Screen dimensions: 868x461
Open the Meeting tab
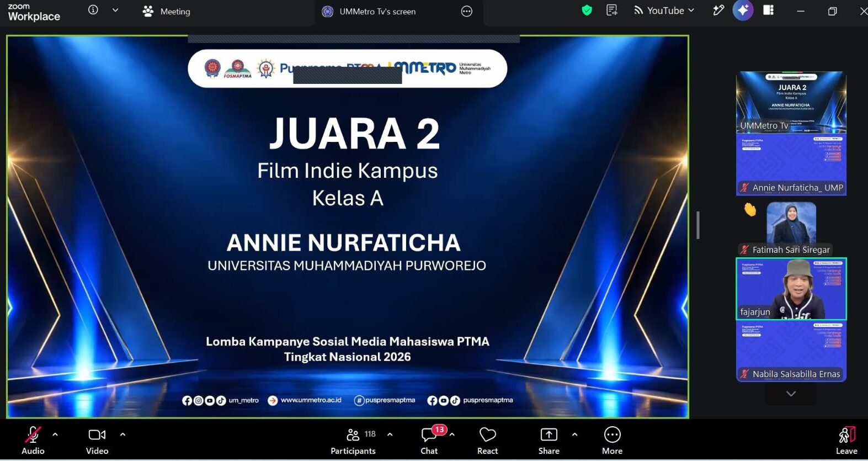(x=166, y=11)
